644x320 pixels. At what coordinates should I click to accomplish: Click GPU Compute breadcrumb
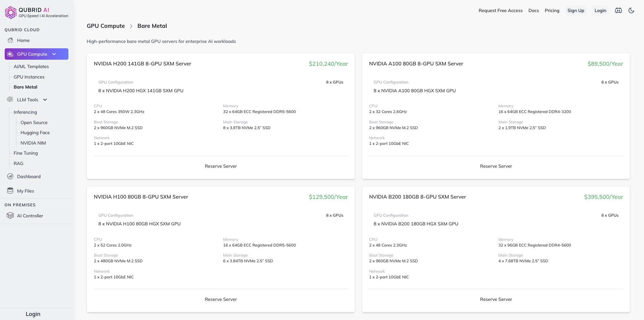pyautogui.click(x=106, y=26)
